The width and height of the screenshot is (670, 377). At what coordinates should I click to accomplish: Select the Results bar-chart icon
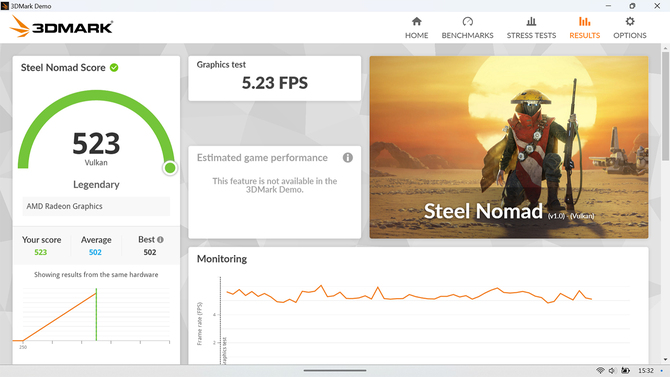pyautogui.click(x=585, y=21)
